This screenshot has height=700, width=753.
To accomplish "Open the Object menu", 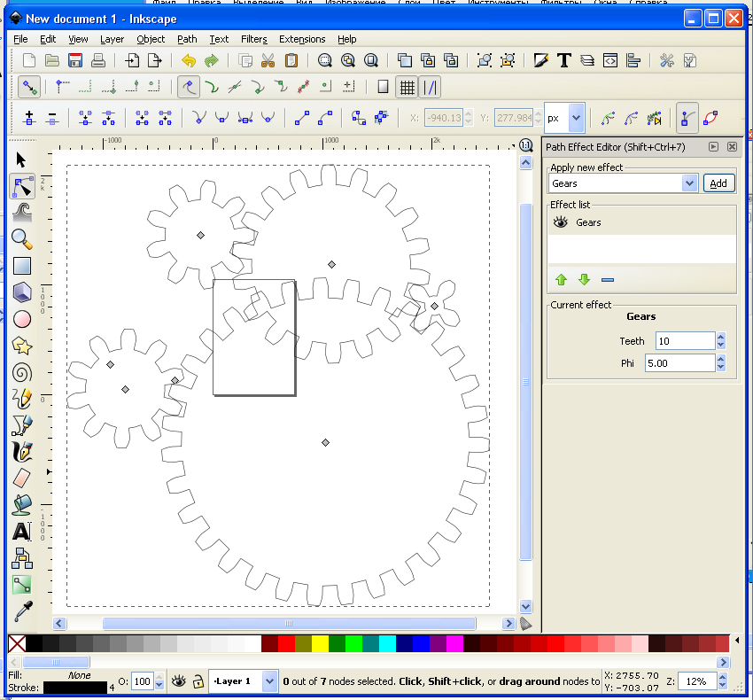I will click(151, 39).
